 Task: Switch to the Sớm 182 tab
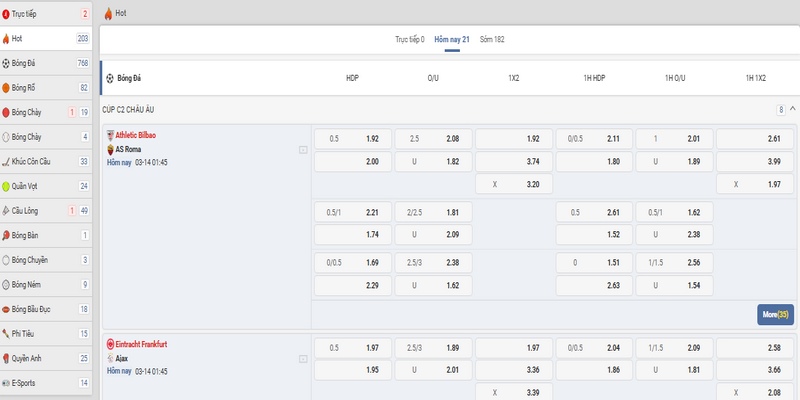[x=492, y=39]
